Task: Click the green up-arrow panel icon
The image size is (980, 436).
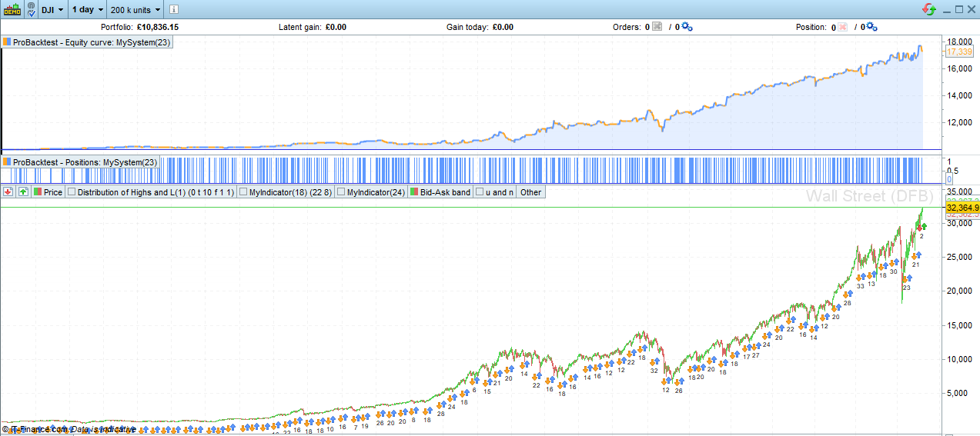Action: (x=23, y=192)
